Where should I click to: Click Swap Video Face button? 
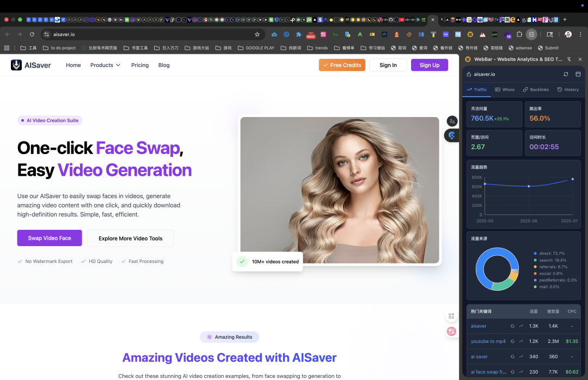(x=50, y=238)
